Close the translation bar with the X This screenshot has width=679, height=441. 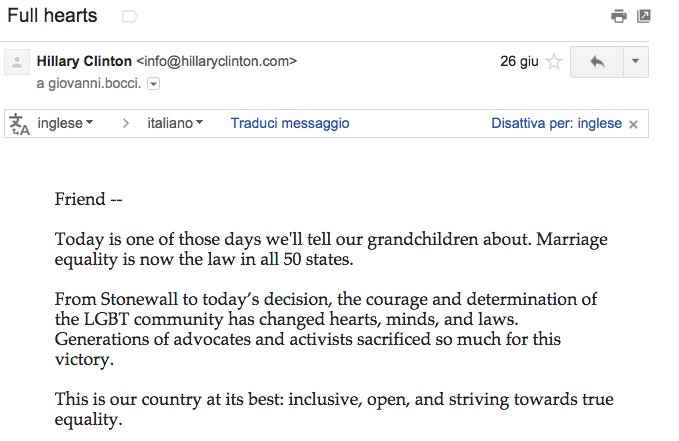coord(634,124)
